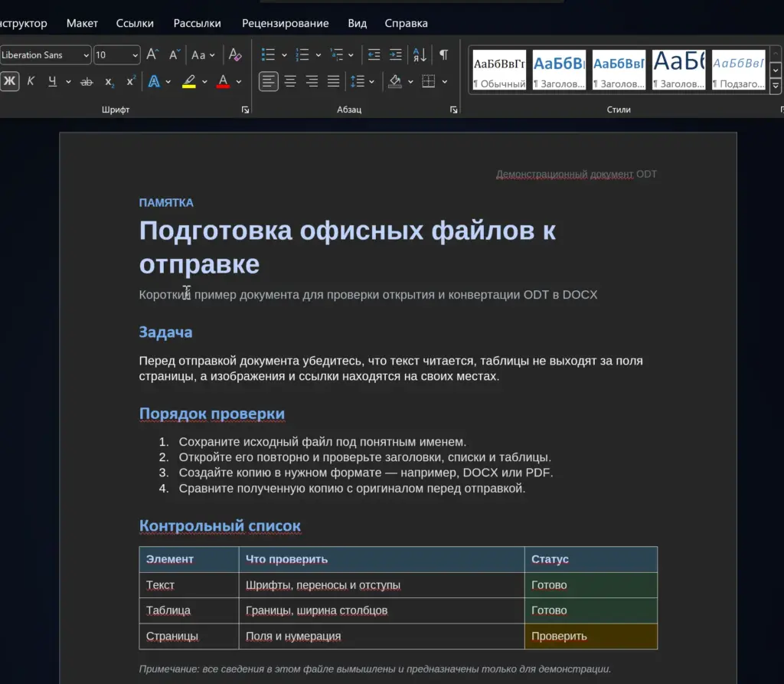The width and height of the screenshot is (784, 684).
Task: Apply the Подзаго... subtitle style
Action: tap(739, 70)
